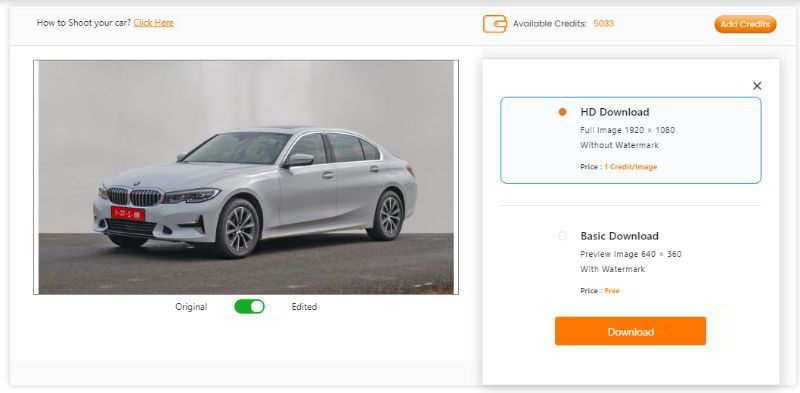Click the 'Basic Download' heading text
The width and height of the screenshot is (800, 393).
pyautogui.click(x=619, y=236)
